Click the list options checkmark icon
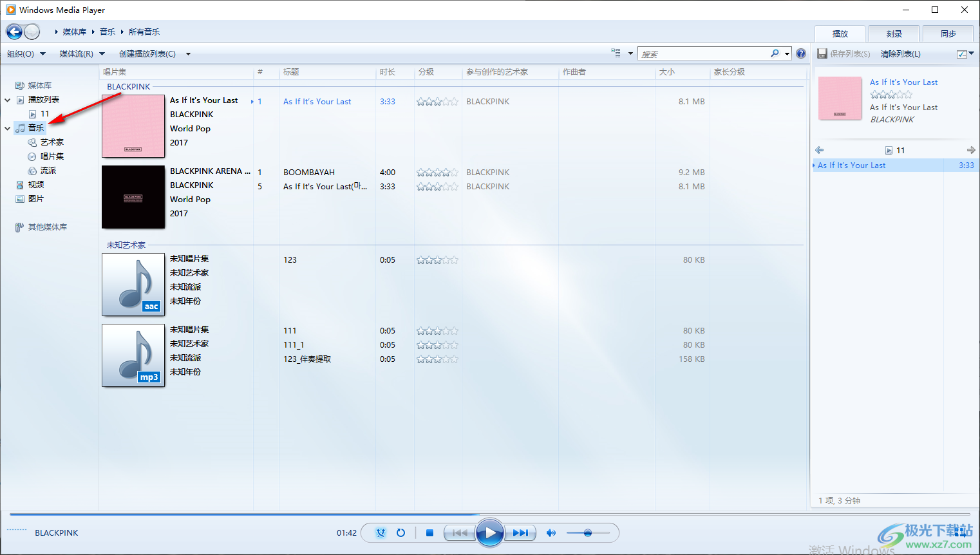The image size is (980, 555). point(962,54)
